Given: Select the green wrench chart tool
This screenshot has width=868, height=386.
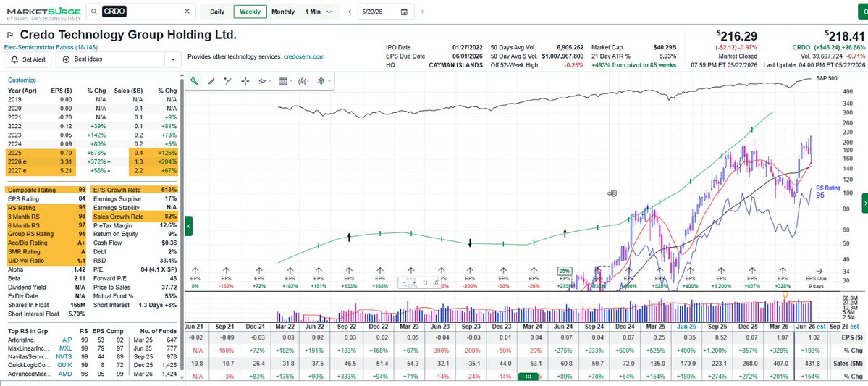Looking at the screenshot, I should click(x=194, y=81).
